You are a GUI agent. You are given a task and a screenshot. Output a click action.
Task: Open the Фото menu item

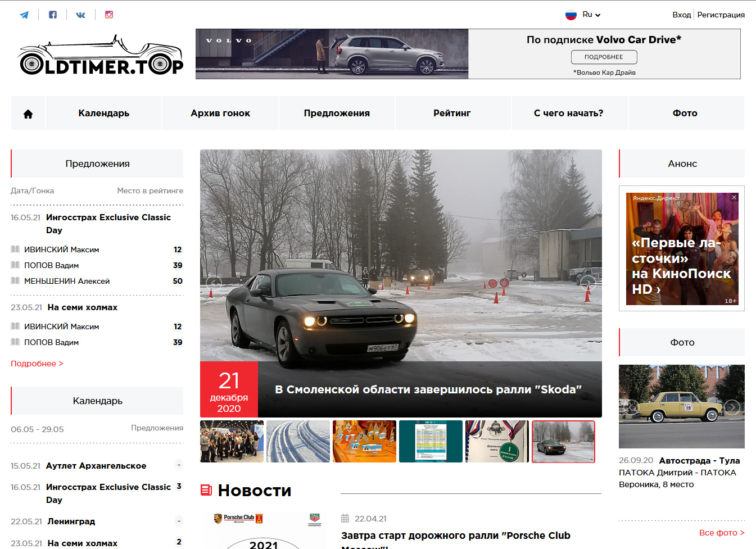[x=685, y=114]
